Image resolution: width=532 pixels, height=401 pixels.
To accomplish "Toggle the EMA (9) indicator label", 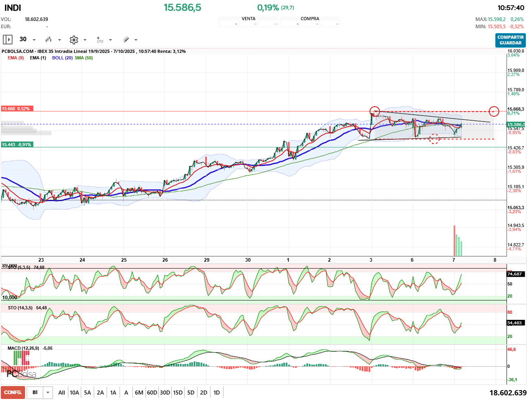I will point(16,58).
